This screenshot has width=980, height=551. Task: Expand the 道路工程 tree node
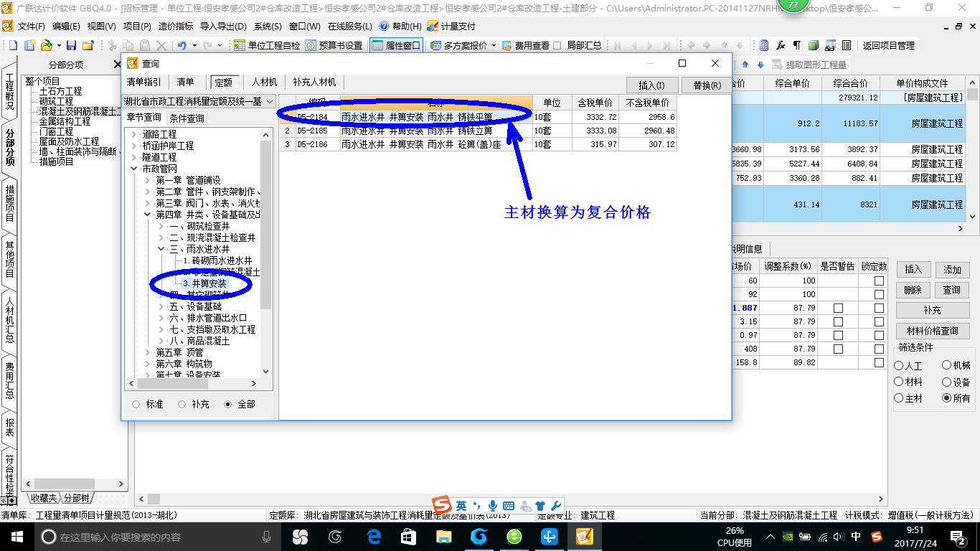click(134, 134)
